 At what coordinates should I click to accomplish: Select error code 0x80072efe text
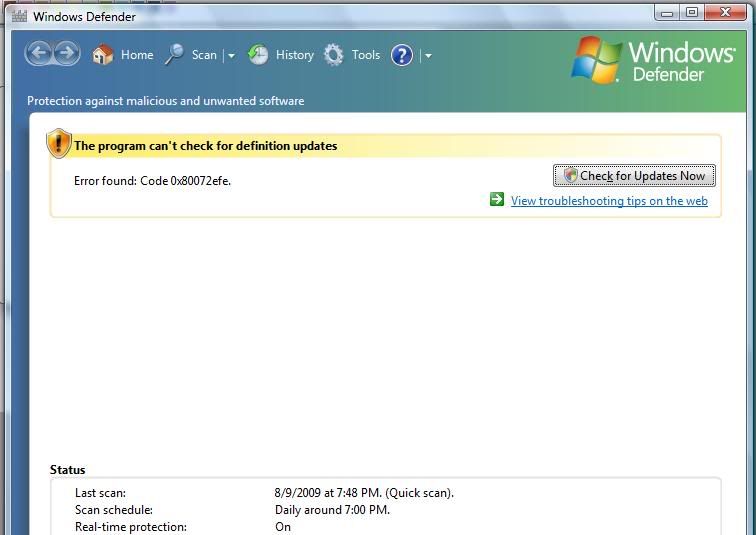pos(201,181)
